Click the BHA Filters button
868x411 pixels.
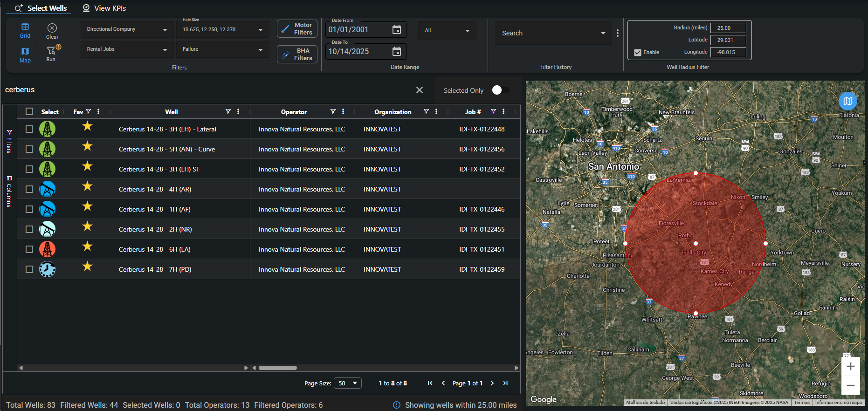[x=297, y=55]
